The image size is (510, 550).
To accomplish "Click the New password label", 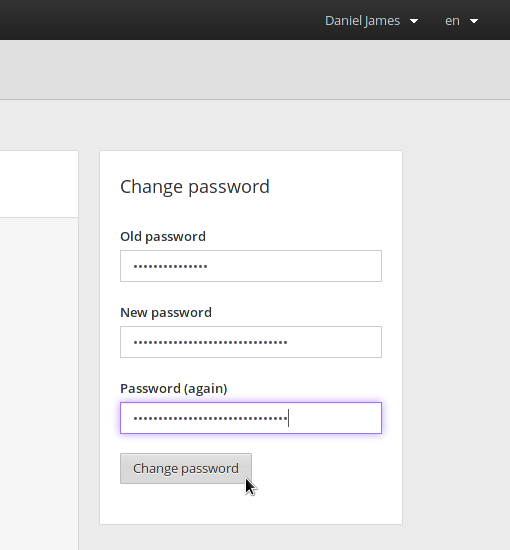I will point(166,313).
